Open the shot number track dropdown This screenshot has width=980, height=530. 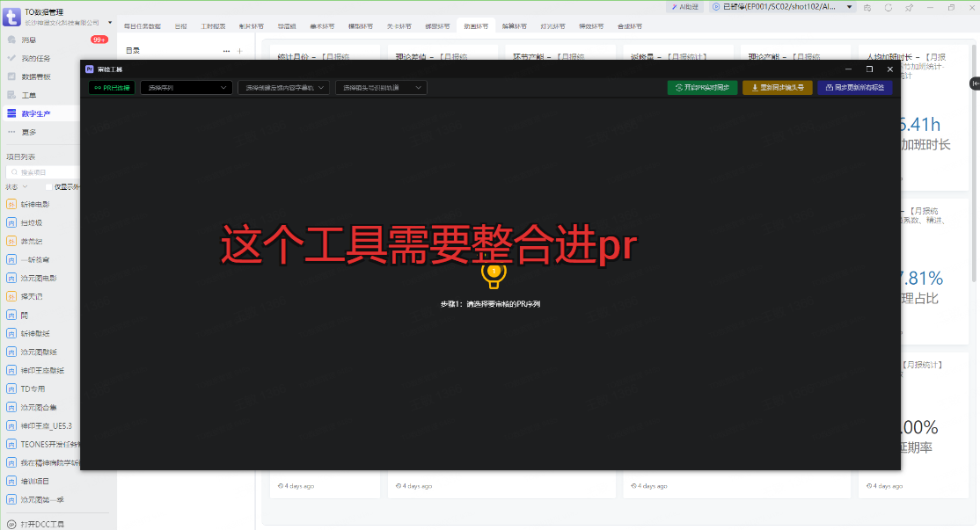click(381, 88)
